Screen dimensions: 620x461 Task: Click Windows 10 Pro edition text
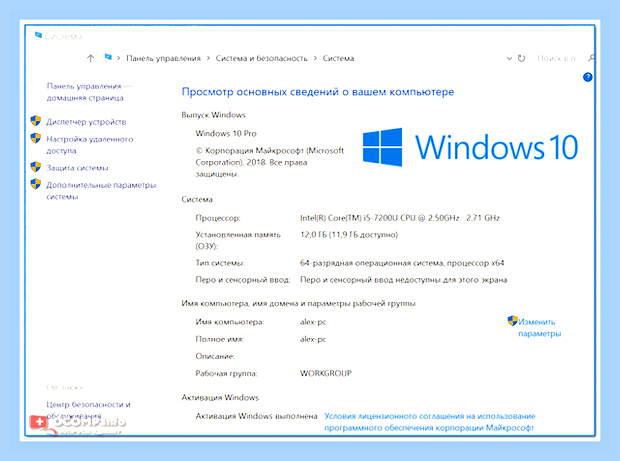tap(226, 133)
